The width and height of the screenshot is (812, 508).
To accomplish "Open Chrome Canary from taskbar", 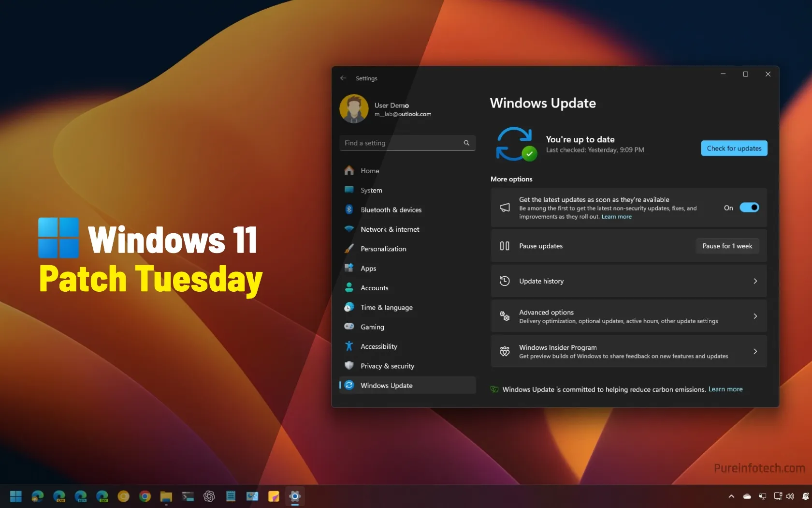I will pyautogui.click(x=123, y=496).
